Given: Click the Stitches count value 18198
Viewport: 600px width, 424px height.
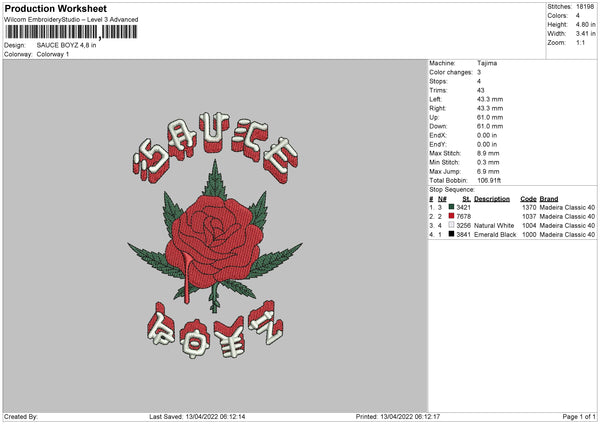Looking at the screenshot, I should [x=585, y=7].
